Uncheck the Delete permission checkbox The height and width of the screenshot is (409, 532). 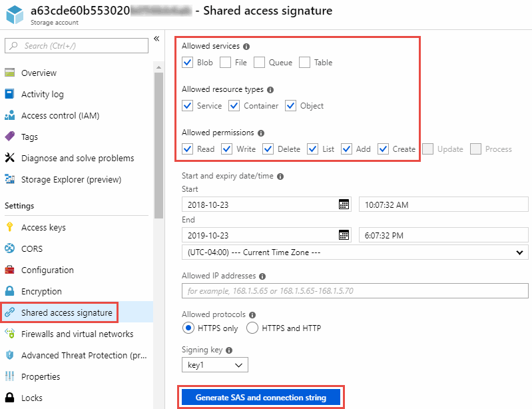pos(268,149)
